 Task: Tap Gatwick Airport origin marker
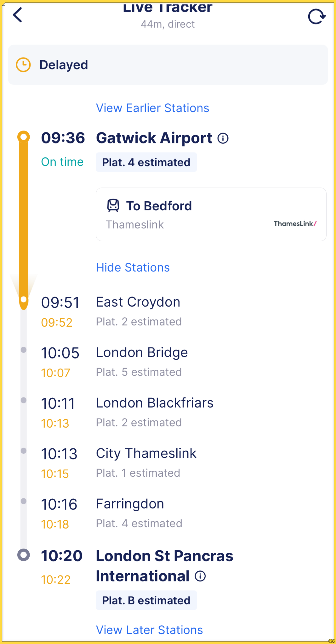pos(23,137)
